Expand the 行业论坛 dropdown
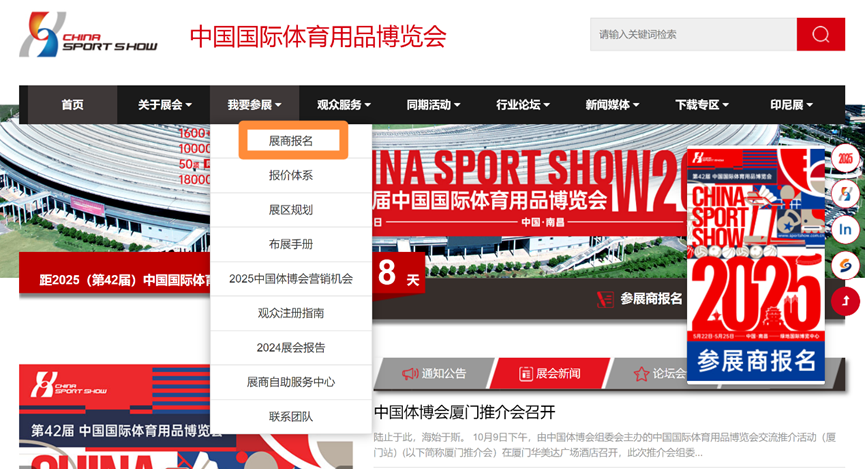This screenshot has height=469, width=865. 523,104
